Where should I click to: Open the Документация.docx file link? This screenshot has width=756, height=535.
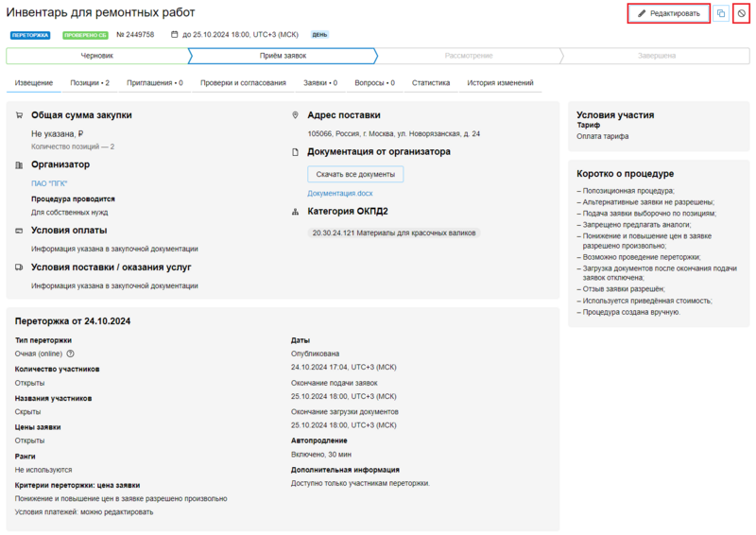pyautogui.click(x=339, y=193)
